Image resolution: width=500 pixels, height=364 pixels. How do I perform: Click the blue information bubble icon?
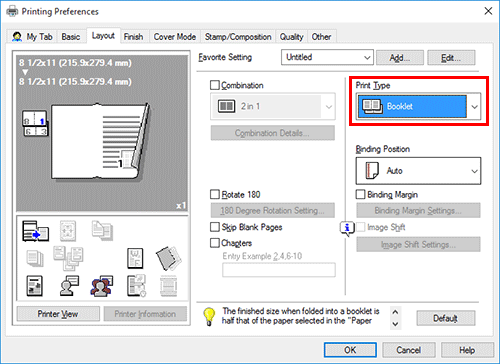(347, 229)
